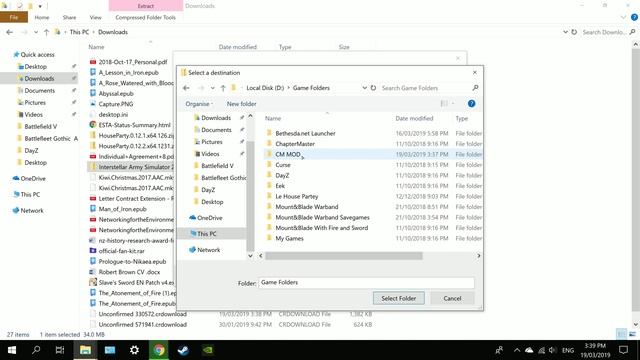The image size is (640, 360).
Task: Open the Compressed Folder Tools tab
Action: pyautogui.click(x=145, y=17)
